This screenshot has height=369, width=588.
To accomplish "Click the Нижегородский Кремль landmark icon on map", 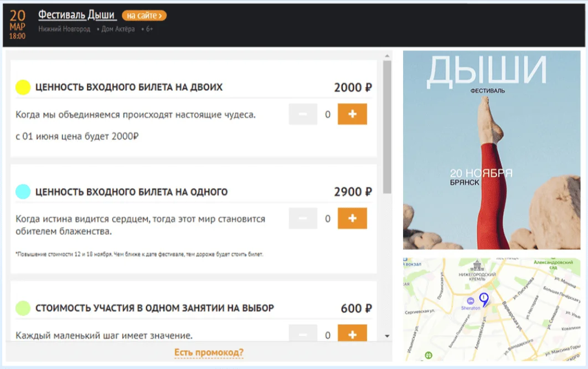I will coord(476,266).
